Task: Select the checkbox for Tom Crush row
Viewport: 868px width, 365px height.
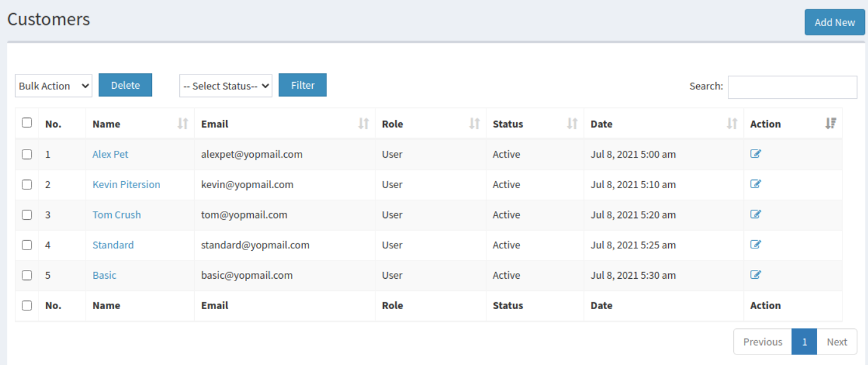Action: coord(27,215)
